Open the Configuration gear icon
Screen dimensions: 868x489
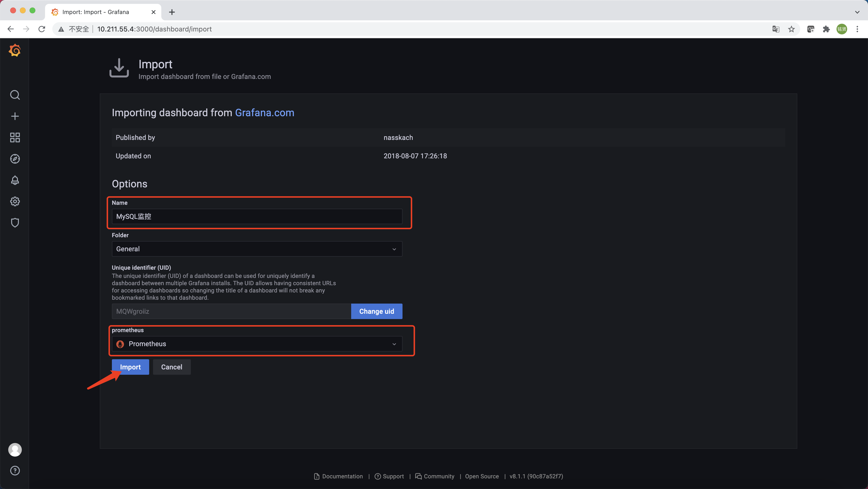click(15, 201)
